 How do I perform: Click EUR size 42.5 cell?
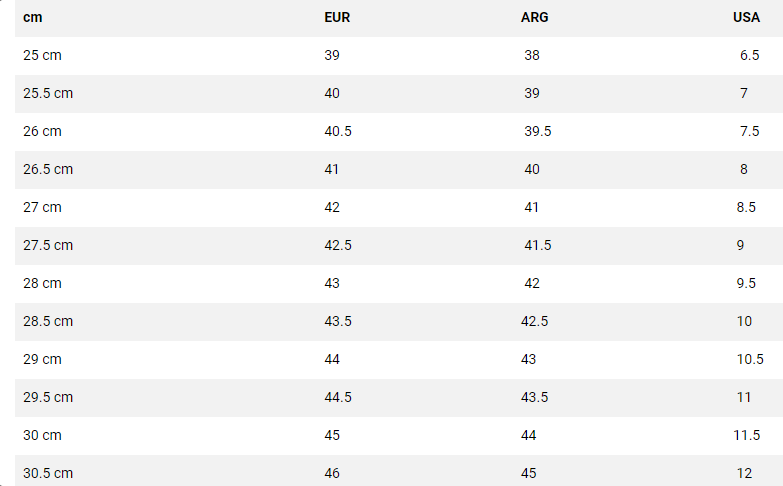coord(338,245)
